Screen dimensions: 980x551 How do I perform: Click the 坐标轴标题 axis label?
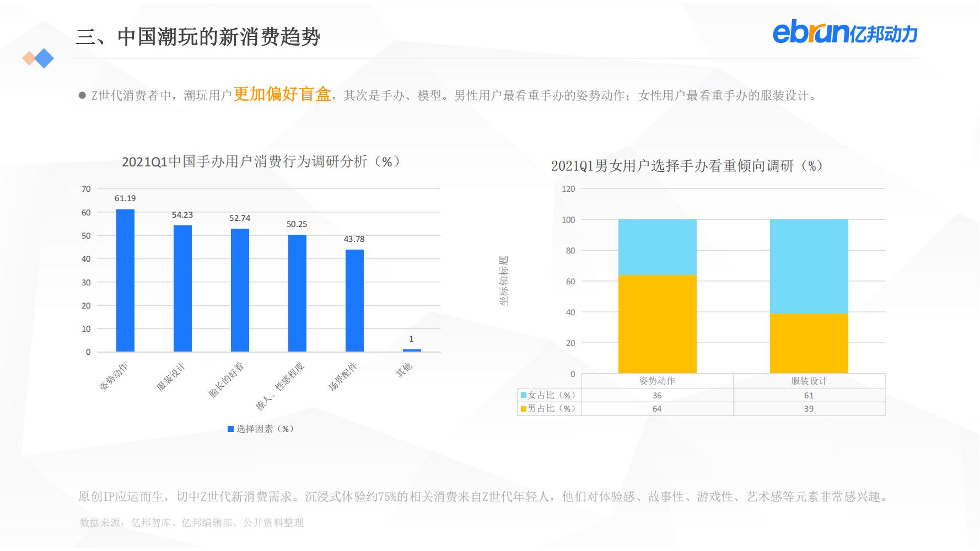click(x=505, y=281)
